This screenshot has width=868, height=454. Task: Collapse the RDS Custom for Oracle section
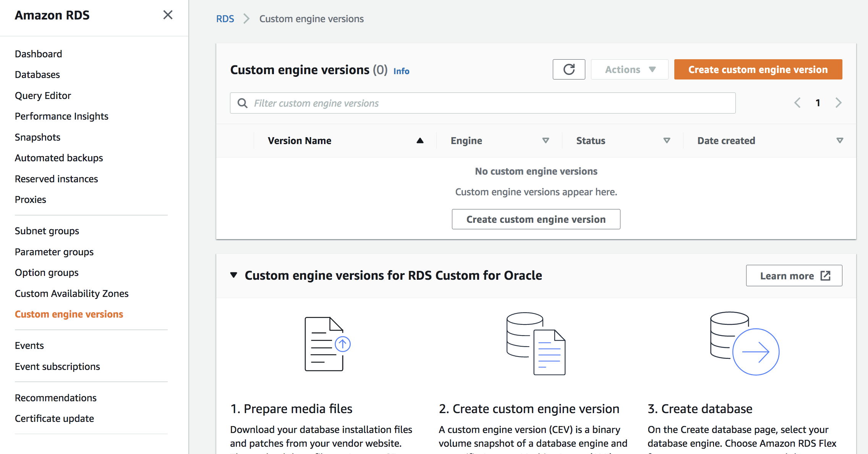(234, 275)
